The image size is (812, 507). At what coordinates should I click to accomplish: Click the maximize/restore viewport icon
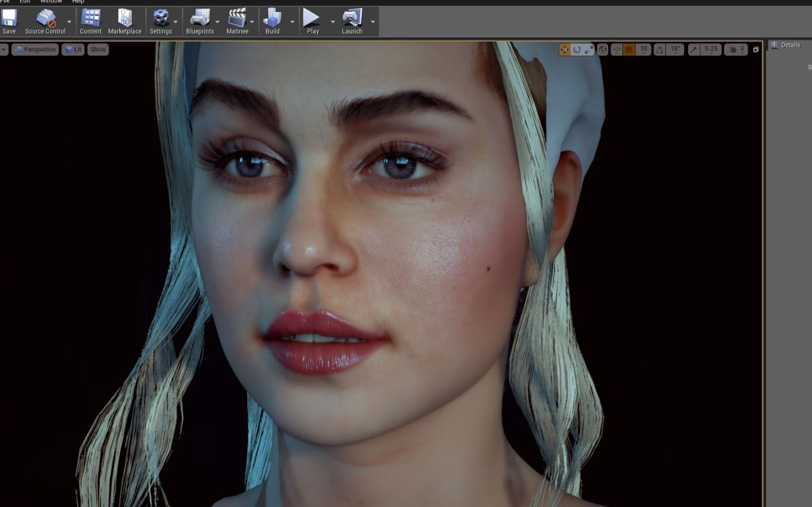pos(756,50)
